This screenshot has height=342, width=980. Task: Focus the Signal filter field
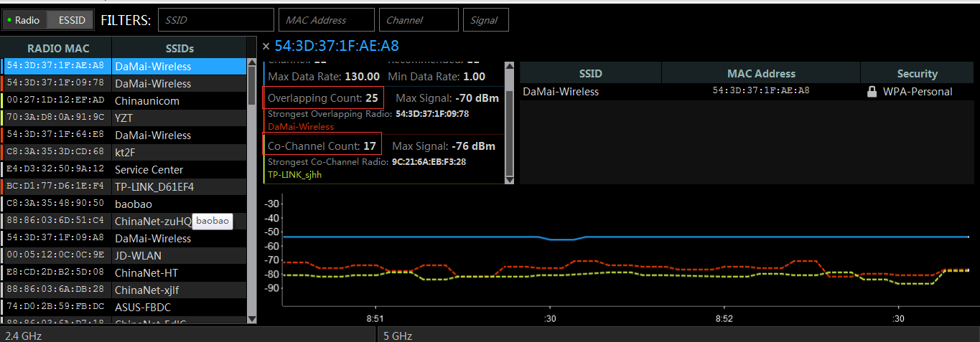(486, 20)
